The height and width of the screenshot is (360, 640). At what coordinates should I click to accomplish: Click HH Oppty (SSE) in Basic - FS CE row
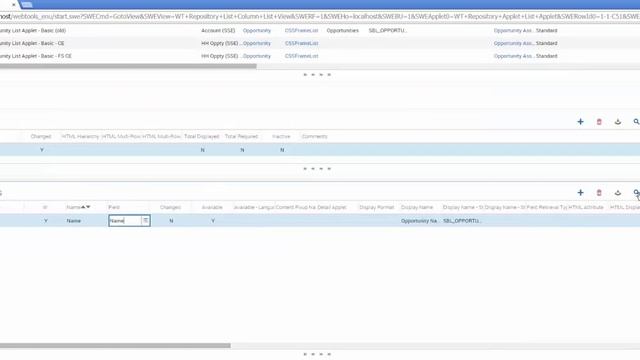[220, 56]
